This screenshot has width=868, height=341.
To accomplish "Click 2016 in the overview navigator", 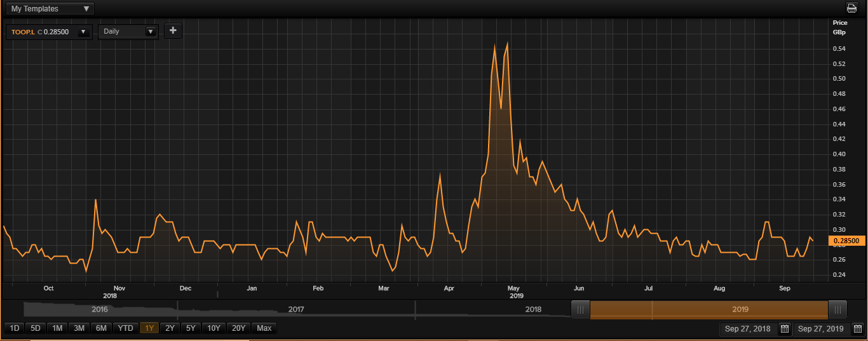I will tap(100, 309).
